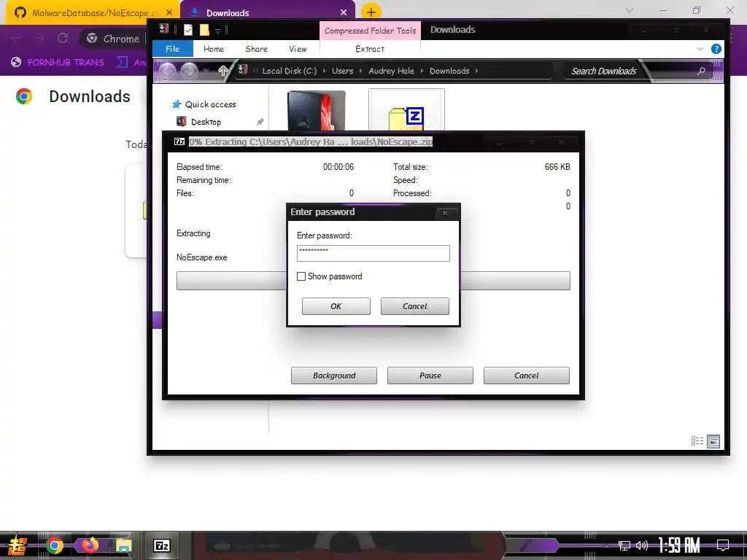Open the View ribbon tab
Screen dimensions: 747x560
pos(298,49)
